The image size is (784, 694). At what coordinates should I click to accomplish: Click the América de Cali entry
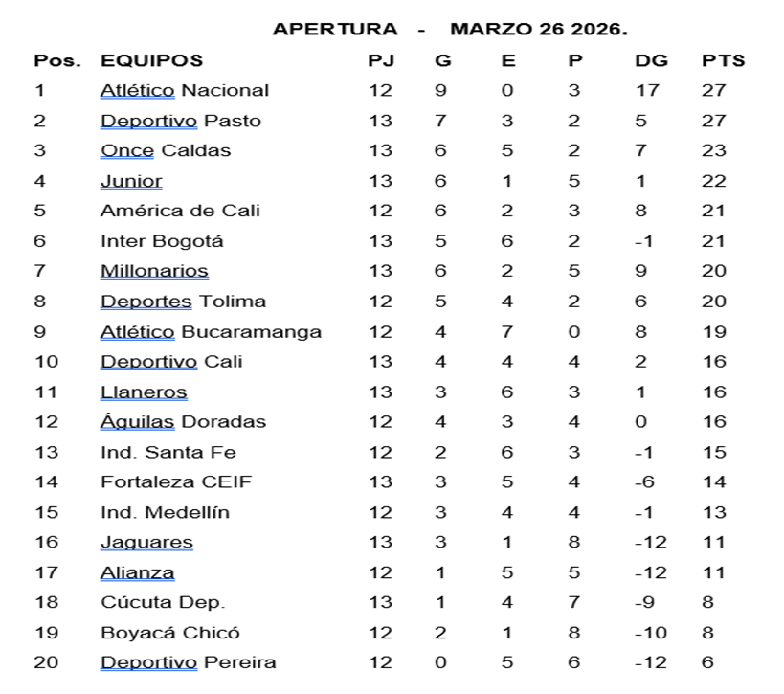(180, 211)
